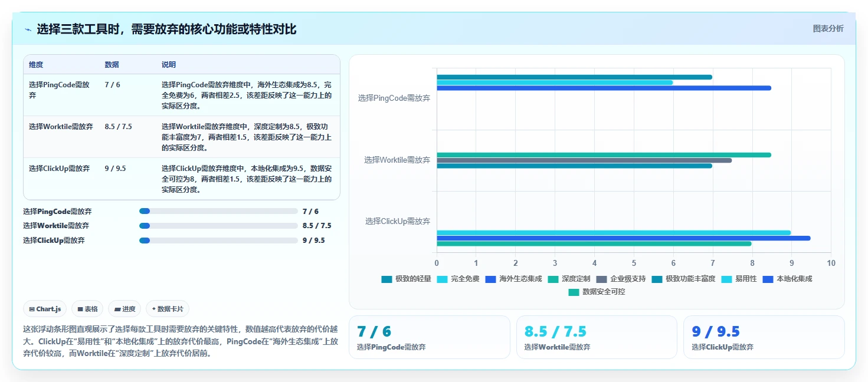868x382 pixels.
Task: Toggle the 本地化集成 legend series
Action: (x=787, y=279)
